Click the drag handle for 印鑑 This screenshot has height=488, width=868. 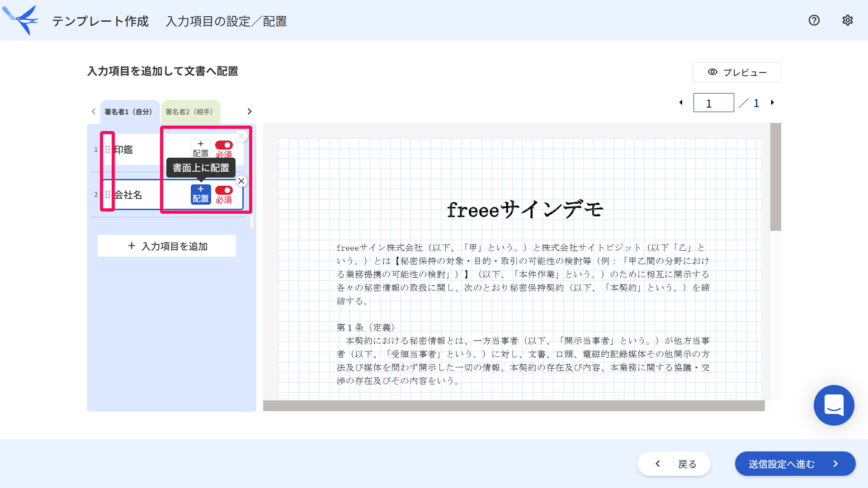pos(108,150)
